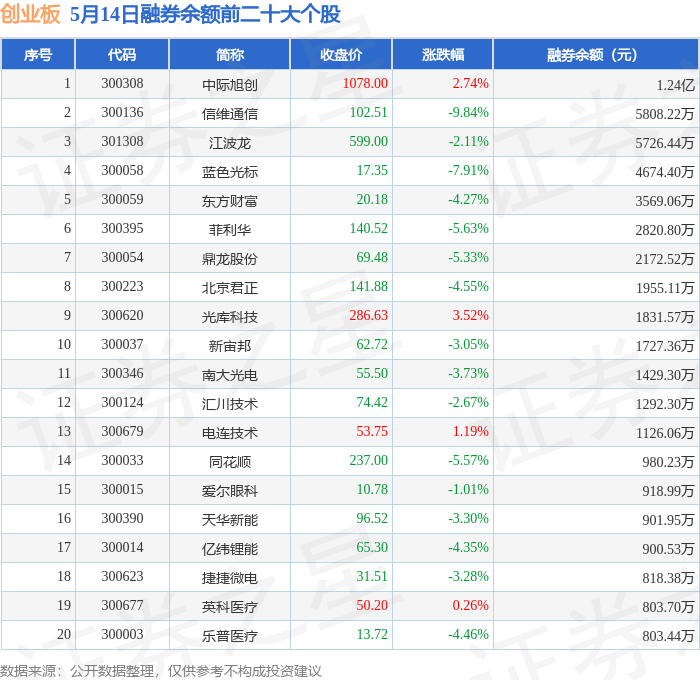Select stock code 300136
The width and height of the screenshot is (700, 680).
[122, 112]
